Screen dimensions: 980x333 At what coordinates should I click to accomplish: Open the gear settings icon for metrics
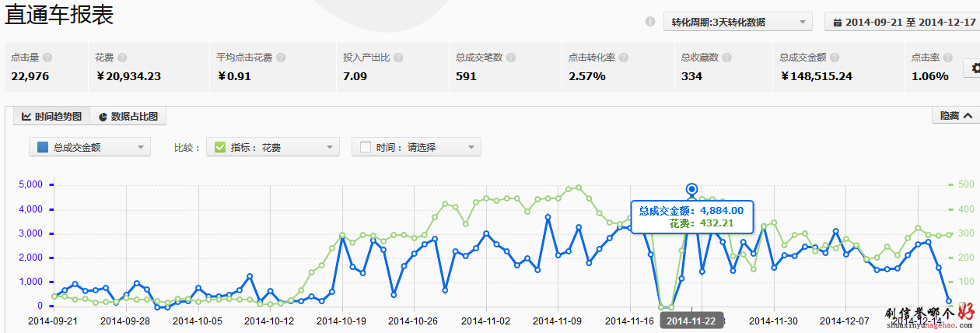tap(972, 68)
